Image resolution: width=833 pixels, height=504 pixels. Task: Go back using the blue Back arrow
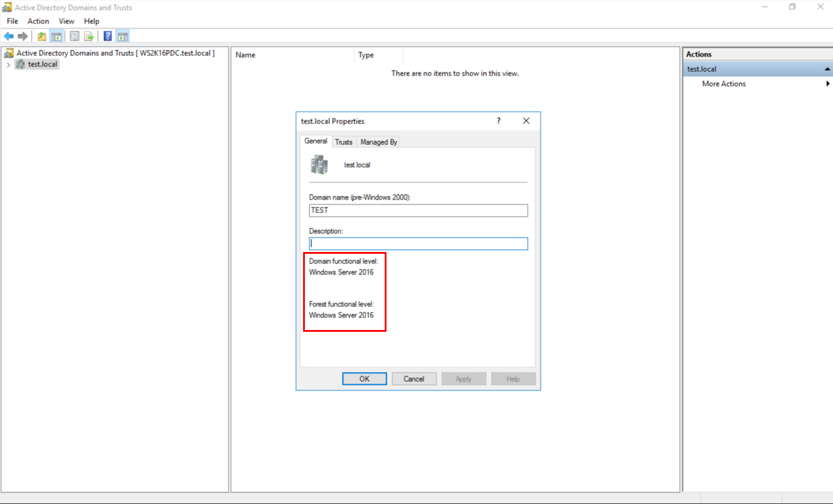(x=8, y=37)
